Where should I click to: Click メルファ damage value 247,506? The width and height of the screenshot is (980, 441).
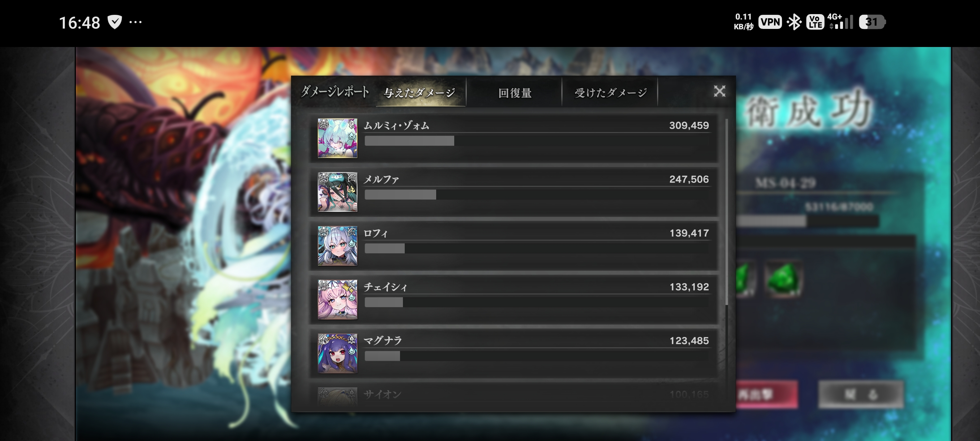689,179
